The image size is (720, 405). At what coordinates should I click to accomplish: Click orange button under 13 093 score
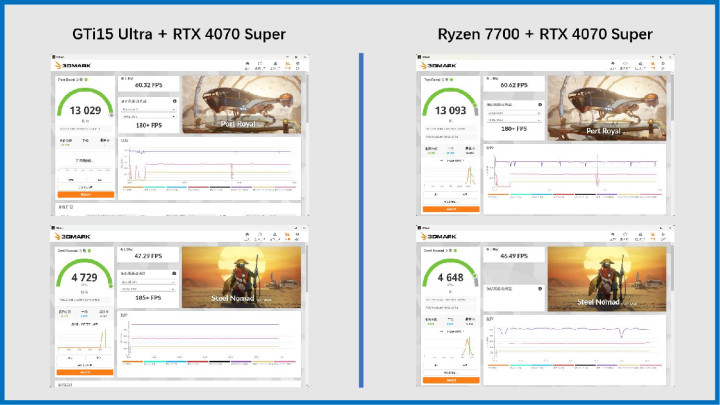(451, 209)
